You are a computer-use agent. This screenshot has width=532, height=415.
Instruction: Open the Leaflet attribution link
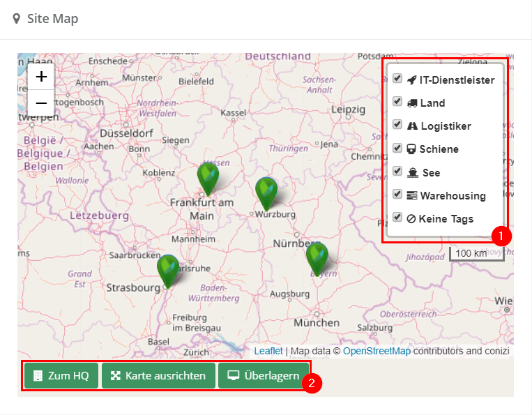point(268,351)
